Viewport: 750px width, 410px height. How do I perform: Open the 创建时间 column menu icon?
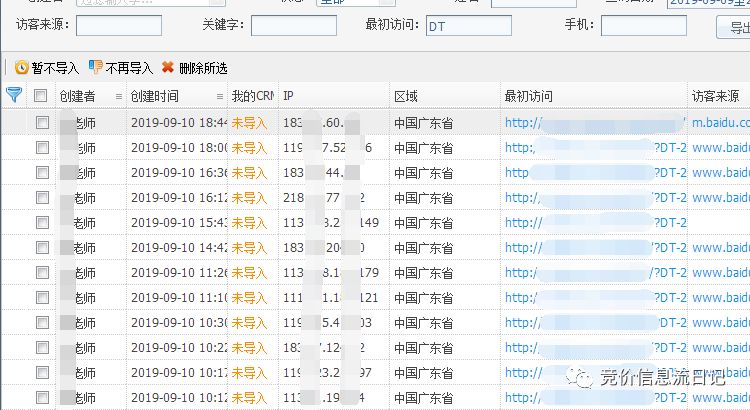click(x=220, y=97)
